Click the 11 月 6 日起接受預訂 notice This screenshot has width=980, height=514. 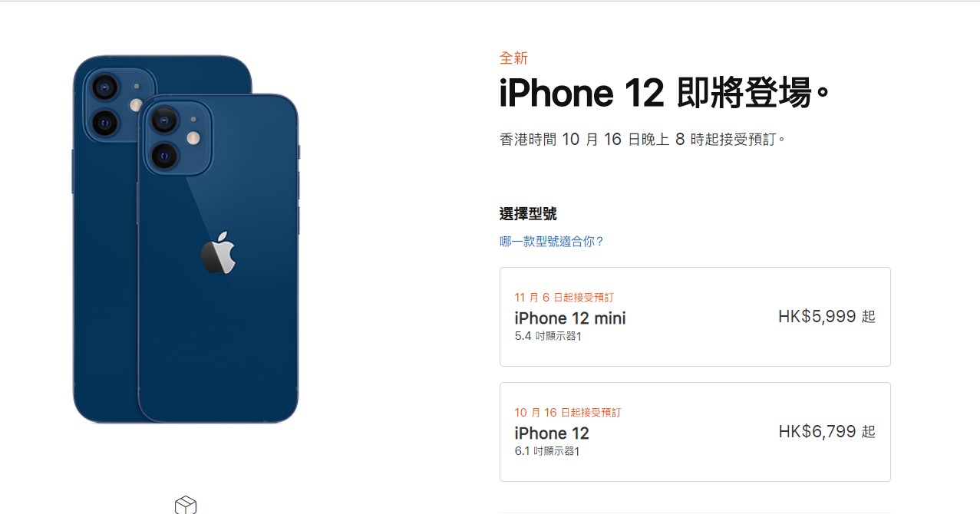(x=564, y=298)
